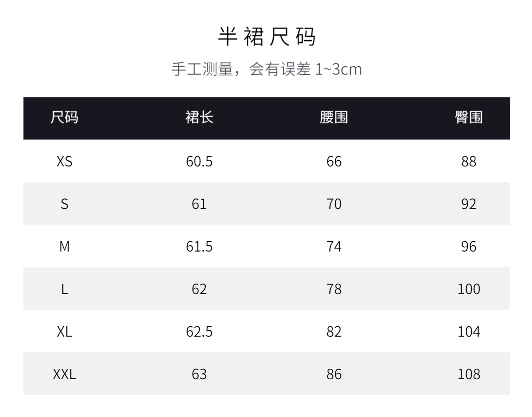Select the 裙长 column header

tap(199, 118)
